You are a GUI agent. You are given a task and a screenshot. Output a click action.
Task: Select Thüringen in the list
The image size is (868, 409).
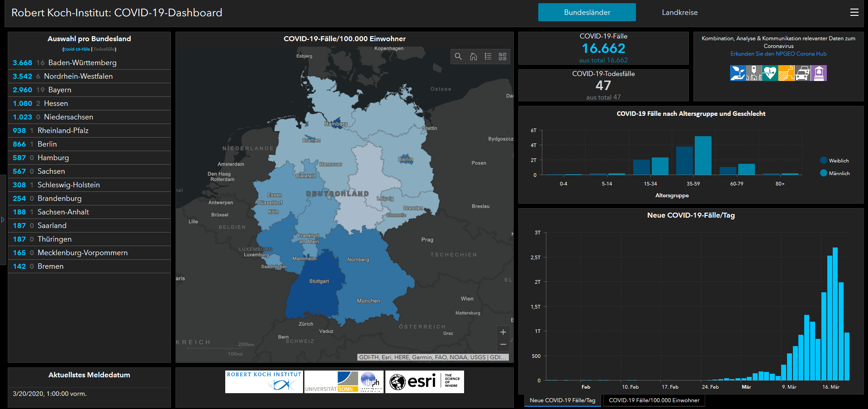point(89,239)
